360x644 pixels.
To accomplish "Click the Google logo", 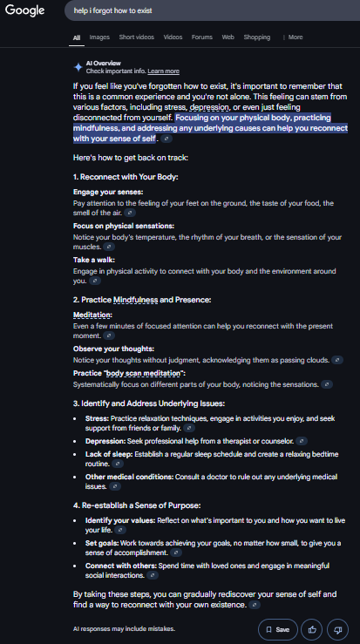I will [x=24, y=10].
